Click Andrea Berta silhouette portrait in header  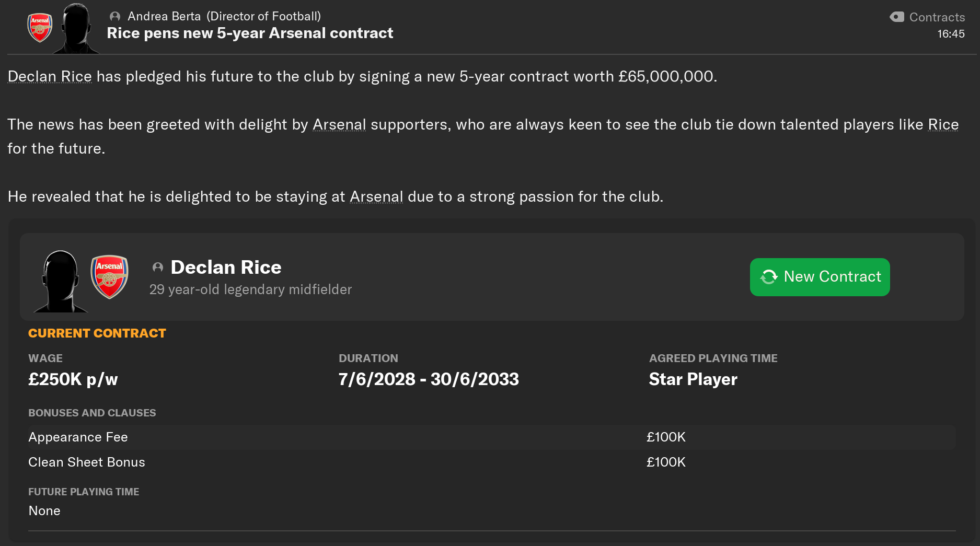(76, 28)
